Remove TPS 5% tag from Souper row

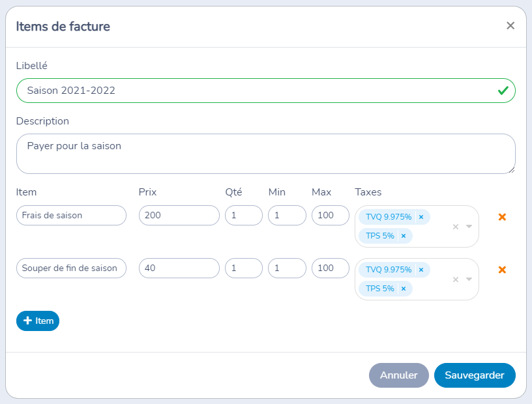pos(404,289)
